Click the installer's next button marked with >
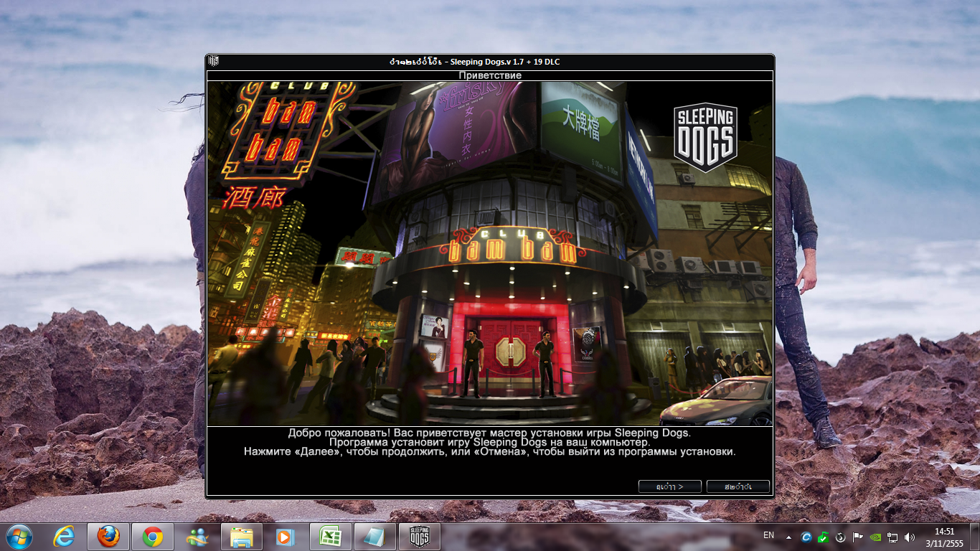This screenshot has width=980, height=551. [669, 486]
